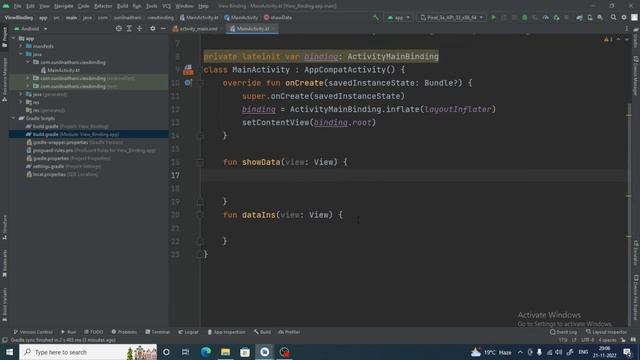Open File Explorer from the taskbar
640x360 pixels.
225,352
